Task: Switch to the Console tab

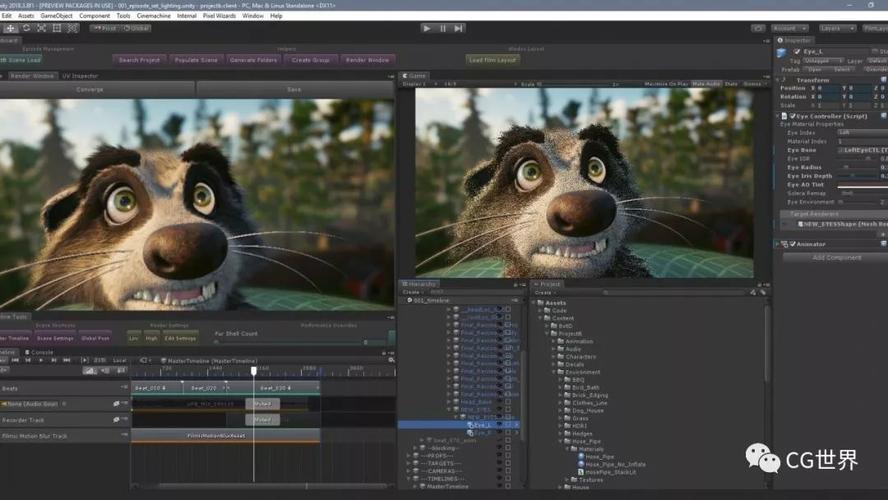Action: point(39,352)
